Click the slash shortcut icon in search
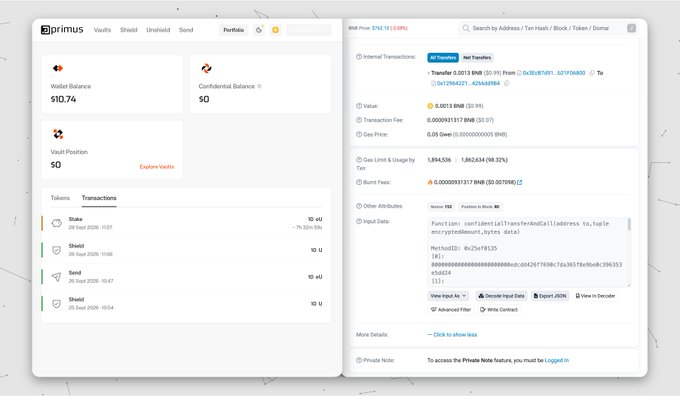 631,28
